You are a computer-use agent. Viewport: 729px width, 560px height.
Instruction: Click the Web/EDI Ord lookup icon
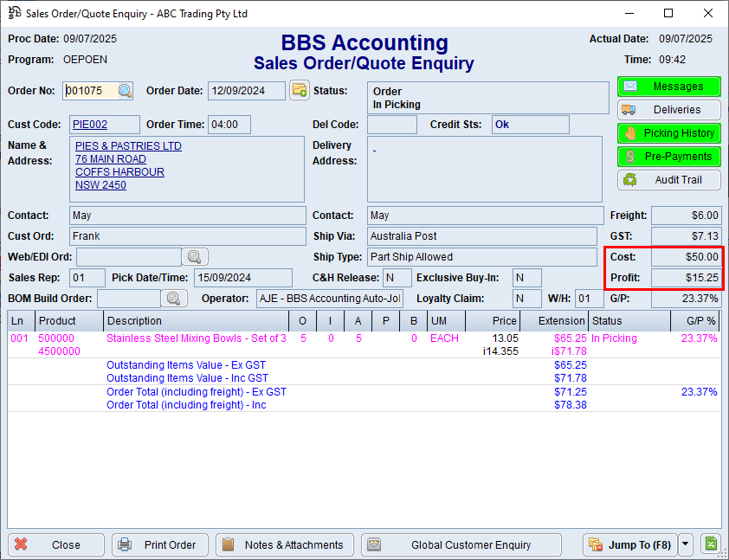tap(195, 256)
